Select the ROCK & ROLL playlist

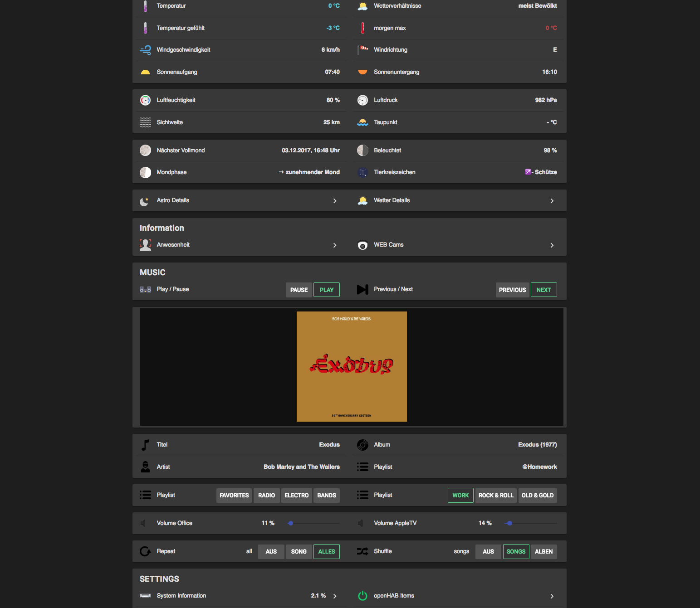[x=496, y=496]
